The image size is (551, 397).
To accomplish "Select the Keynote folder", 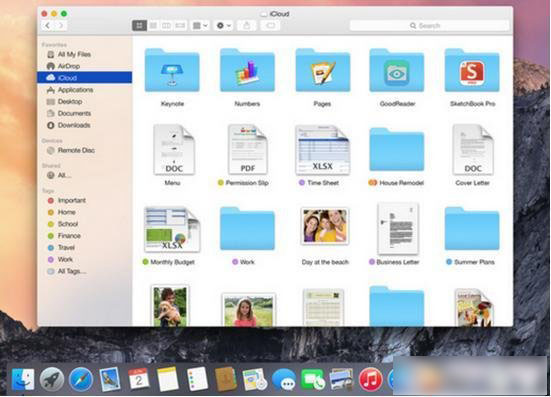I will [x=172, y=71].
